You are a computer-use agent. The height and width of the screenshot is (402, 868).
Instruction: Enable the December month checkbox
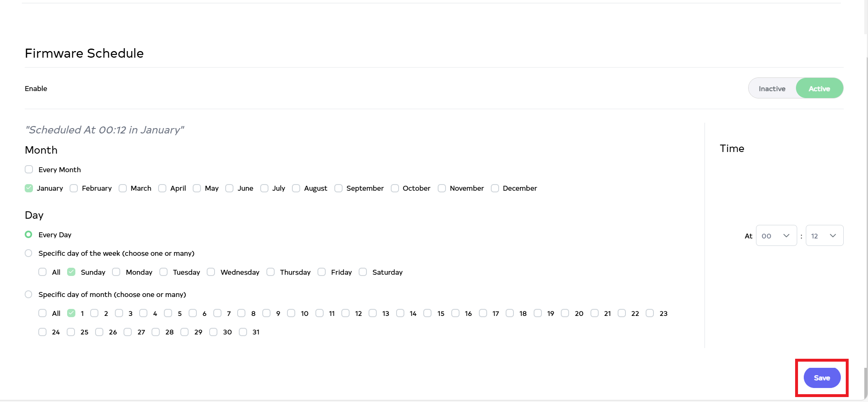click(x=495, y=188)
